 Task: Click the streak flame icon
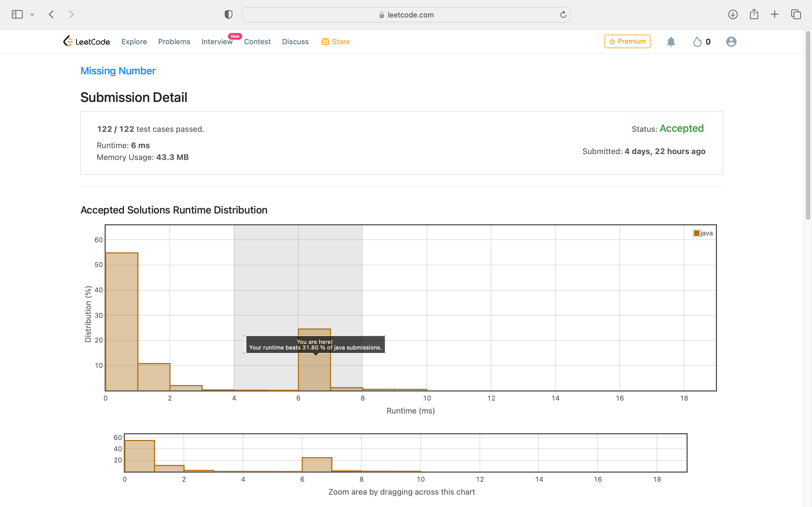click(697, 42)
